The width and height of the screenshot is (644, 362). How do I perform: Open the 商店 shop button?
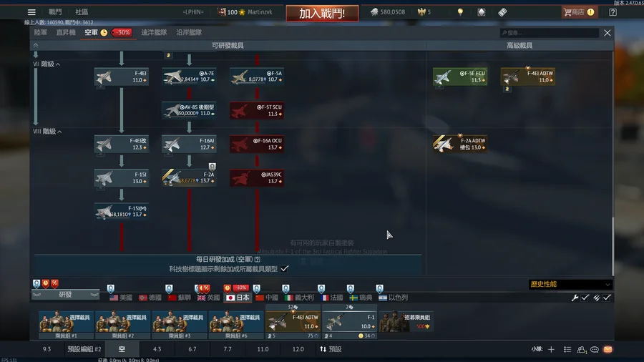pos(579,12)
